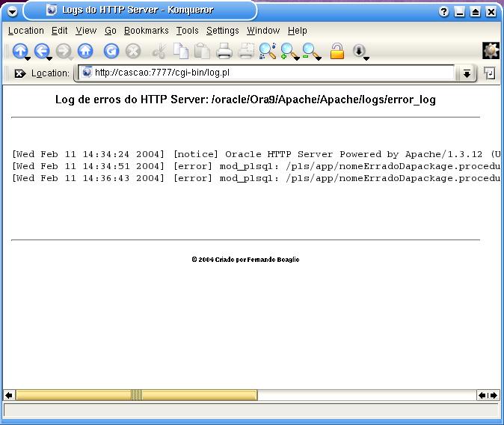Open the Go menu
The height and width of the screenshot is (425, 504).
(111, 31)
